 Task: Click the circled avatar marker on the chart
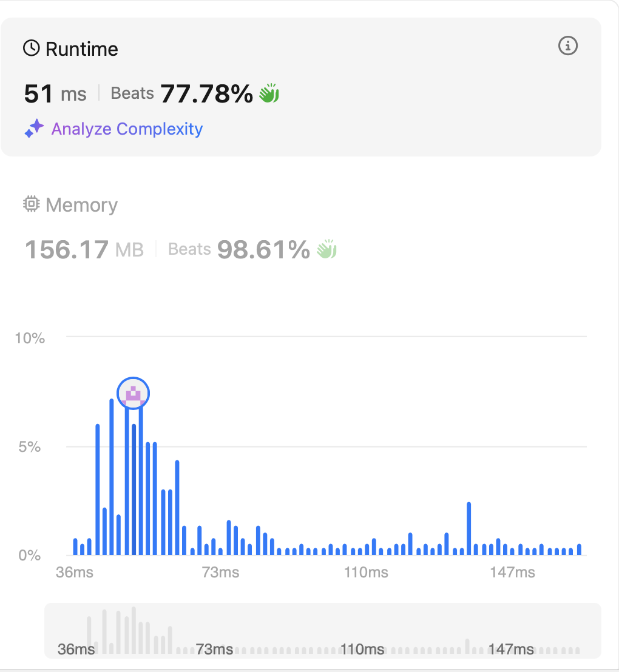tap(133, 394)
